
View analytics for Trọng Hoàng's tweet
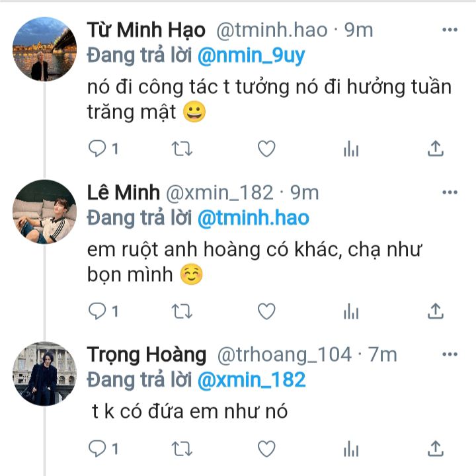351,449
